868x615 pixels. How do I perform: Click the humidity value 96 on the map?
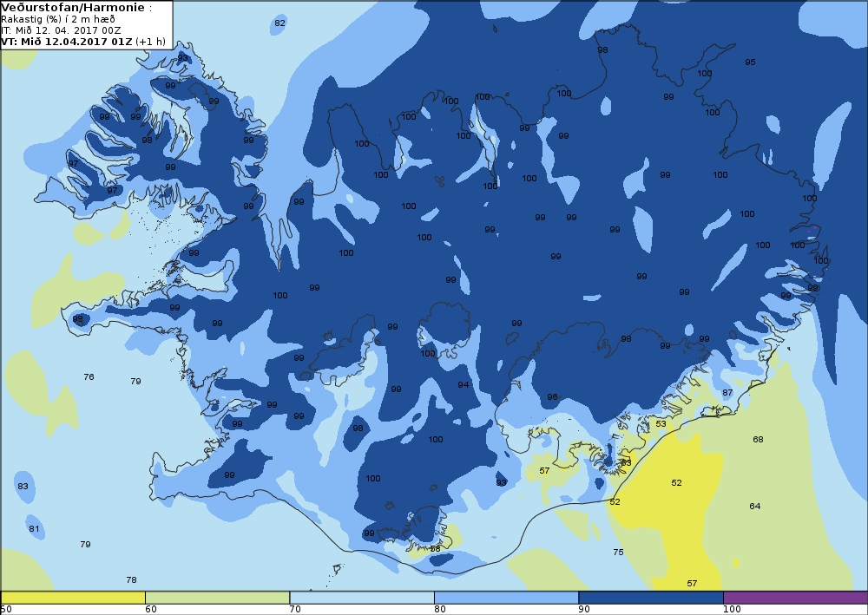pyautogui.click(x=552, y=396)
